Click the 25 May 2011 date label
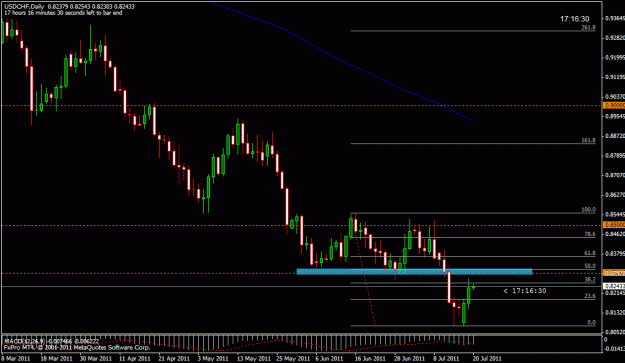The width and height of the screenshot is (625, 363). 293,358
